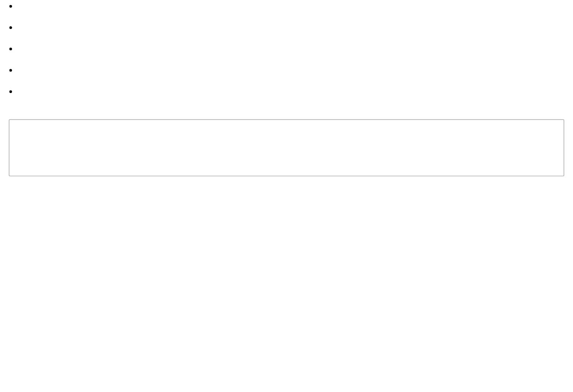573x392 pixels.
Task: Click the top-right corner of the text box
Action: 564,120
